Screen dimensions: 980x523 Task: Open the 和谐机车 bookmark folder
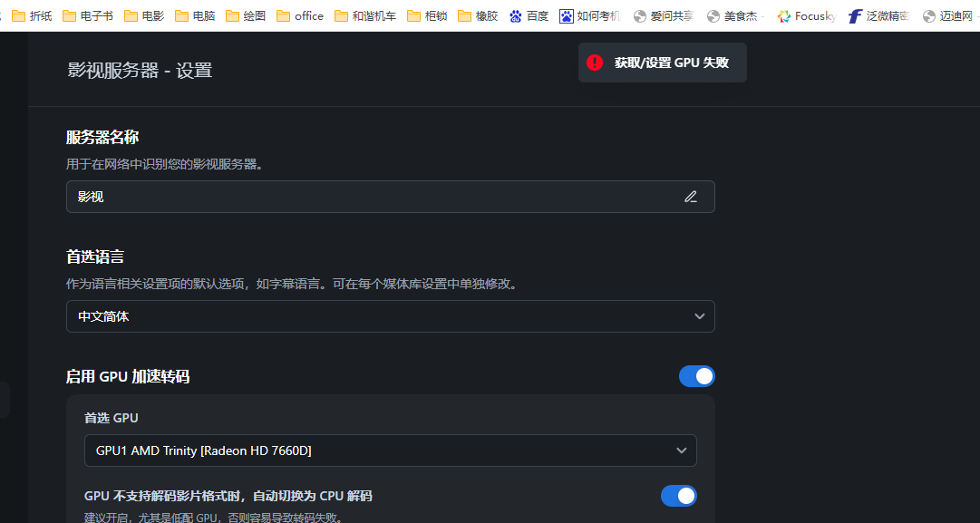(x=365, y=15)
